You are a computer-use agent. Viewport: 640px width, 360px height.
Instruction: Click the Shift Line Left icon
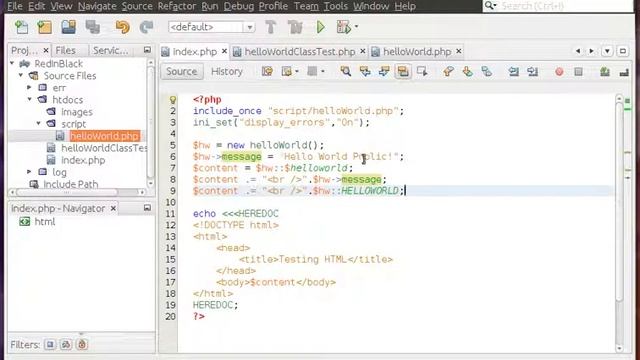pos(513,72)
